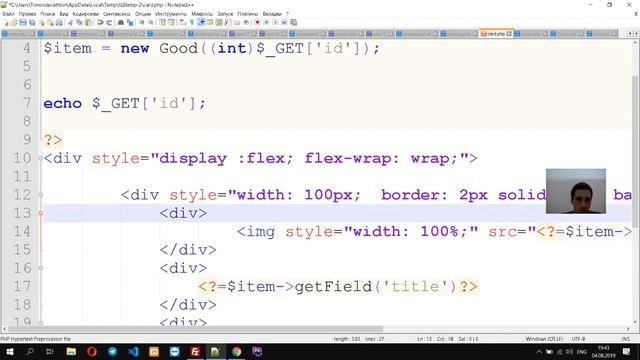Start macro recording with red dot icon
The height and width of the screenshot is (360, 640).
coord(257,23)
